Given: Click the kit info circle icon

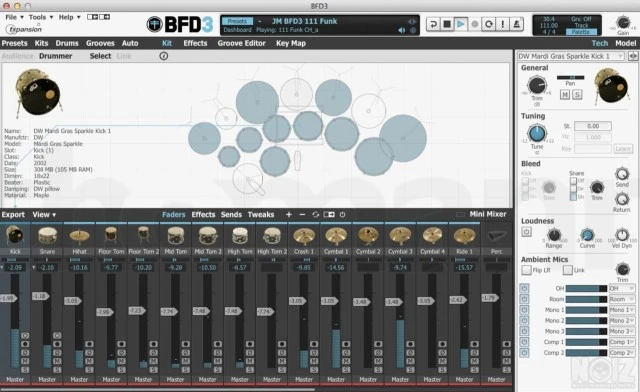Looking at the screenshot, I should [x=164, y=56].
